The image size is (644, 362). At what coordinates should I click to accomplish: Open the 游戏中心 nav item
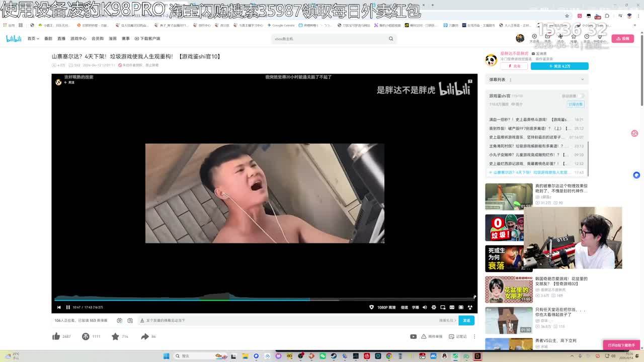tap(78, 39)
